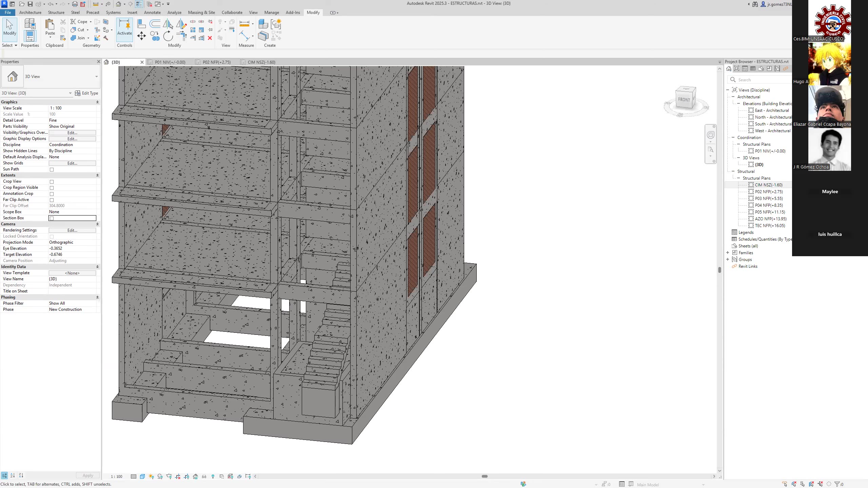Expand the Families tree node

coord(728,253)
